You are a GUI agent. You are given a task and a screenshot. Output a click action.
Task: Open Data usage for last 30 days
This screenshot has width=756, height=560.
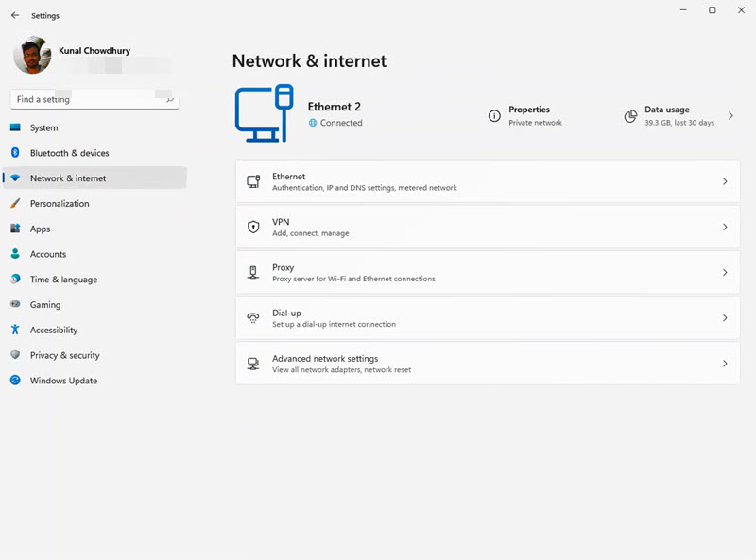[679, 115]
